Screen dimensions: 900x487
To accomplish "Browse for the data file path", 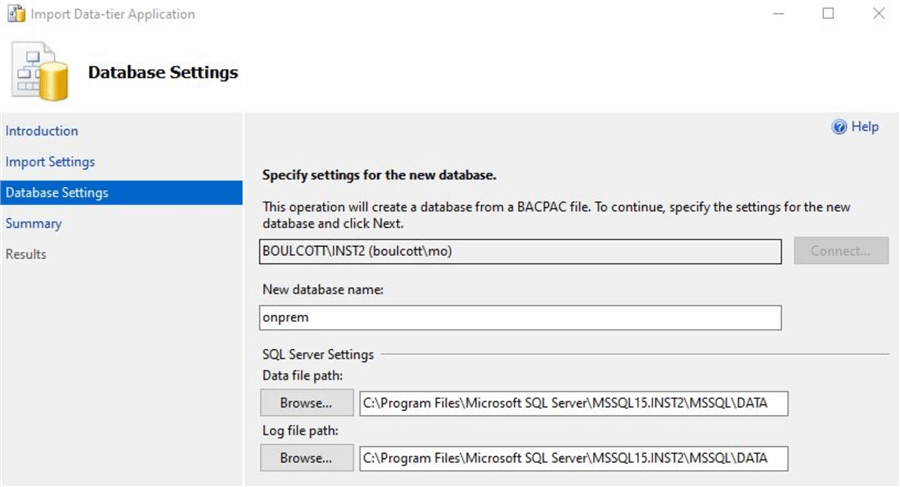I will [x=306, y=403].
